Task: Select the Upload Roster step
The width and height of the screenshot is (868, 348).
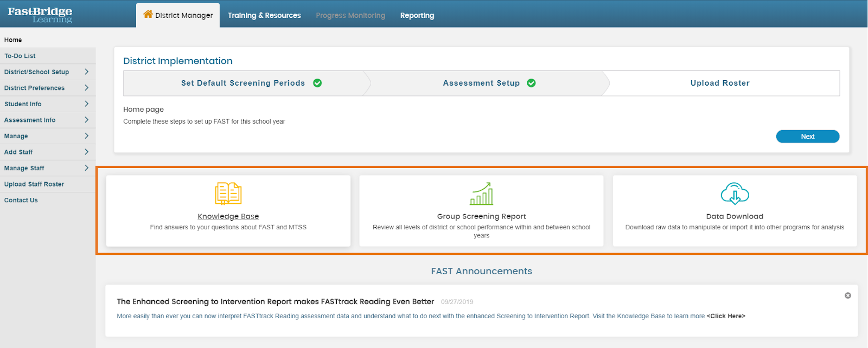Action: click(720, 83)
